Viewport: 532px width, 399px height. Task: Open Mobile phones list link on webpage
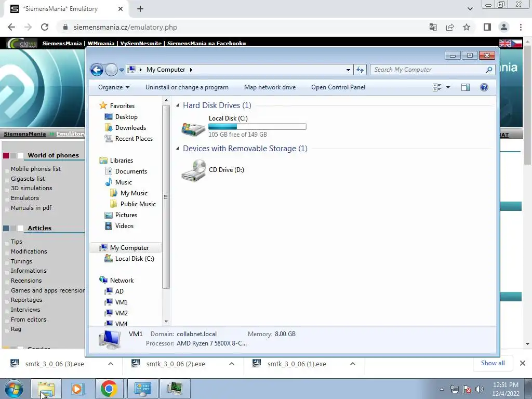click(36, 169)
